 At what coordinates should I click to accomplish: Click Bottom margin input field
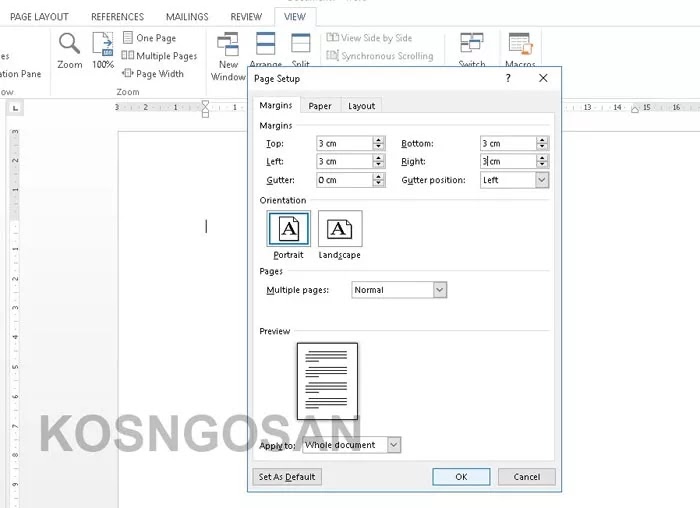[508, 143]
